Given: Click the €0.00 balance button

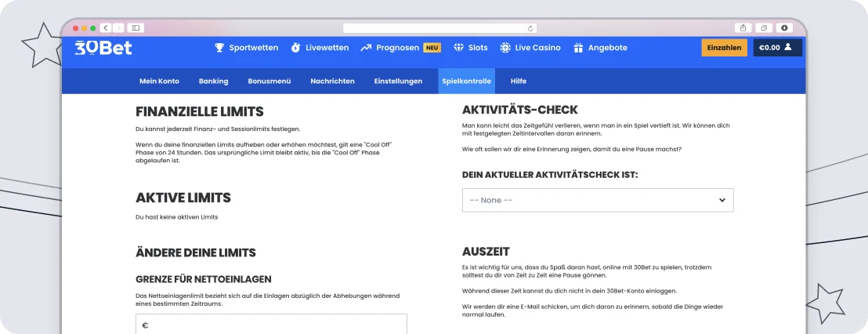Looking at the screenshot, I should tap(778, 48).
